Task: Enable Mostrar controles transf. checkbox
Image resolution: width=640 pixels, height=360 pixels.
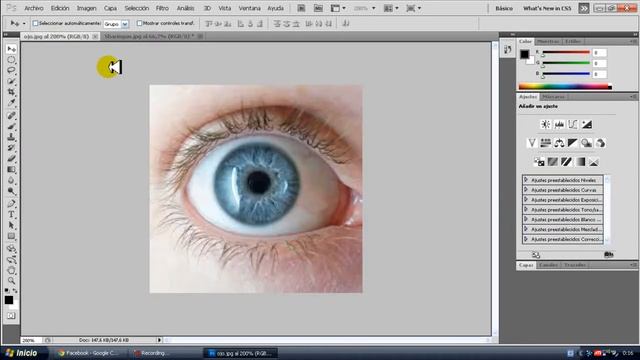Action: pos(140,24)
